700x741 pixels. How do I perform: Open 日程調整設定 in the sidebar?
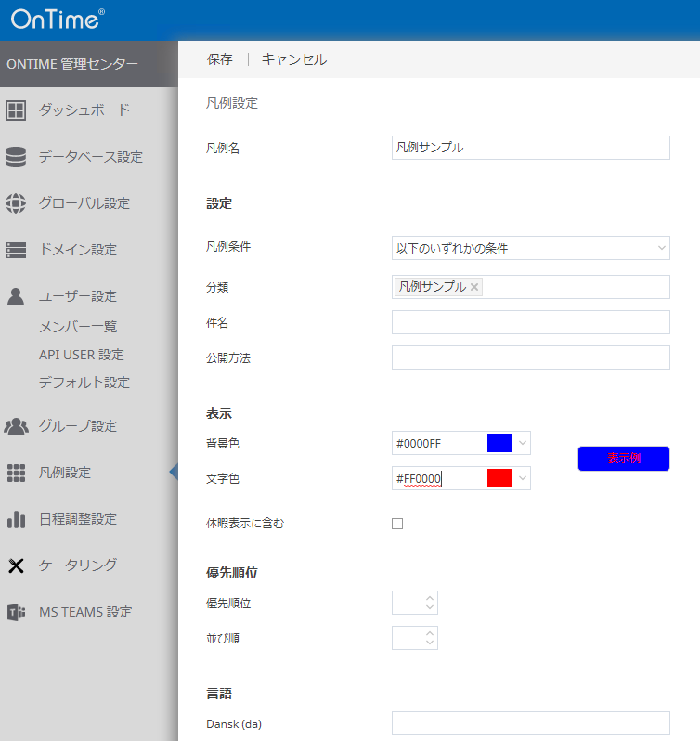[78, 519]
